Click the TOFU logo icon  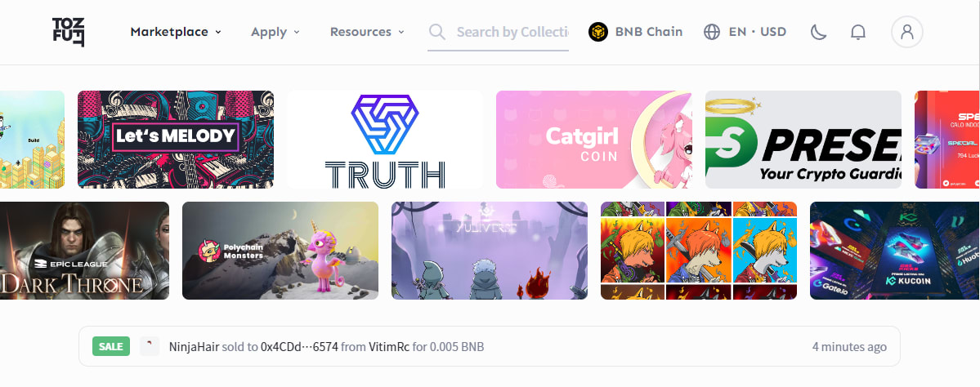tap(68, 32)
